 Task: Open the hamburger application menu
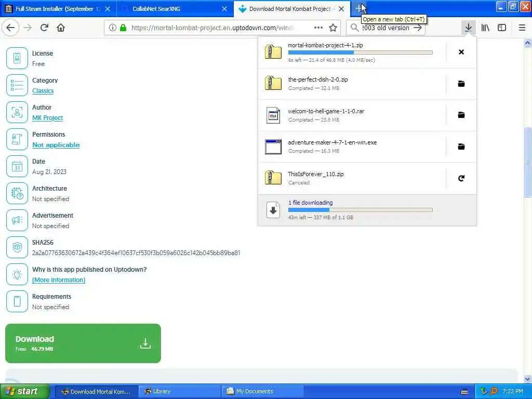(522, 28)
